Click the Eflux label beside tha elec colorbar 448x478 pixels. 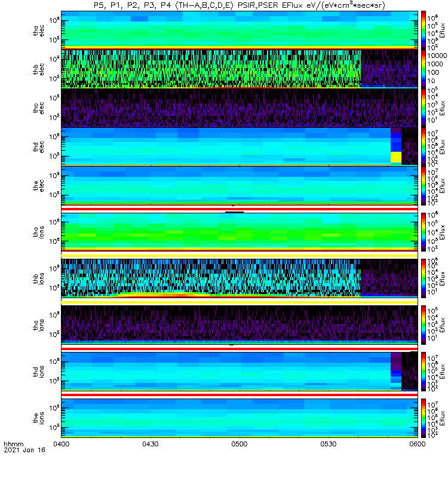click(x=443, y=30)
